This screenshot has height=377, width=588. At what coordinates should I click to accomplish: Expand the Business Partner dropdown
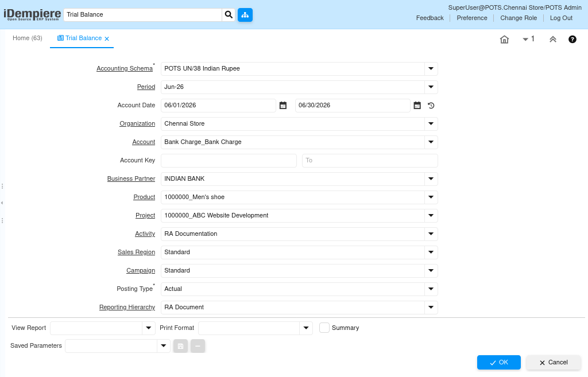tap(431, 179)
